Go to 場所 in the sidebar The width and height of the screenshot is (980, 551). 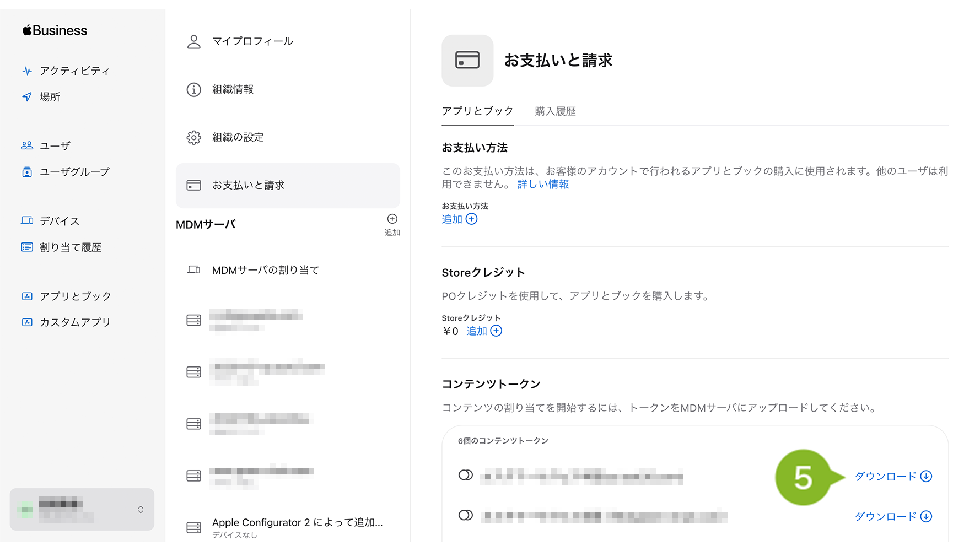50,97
